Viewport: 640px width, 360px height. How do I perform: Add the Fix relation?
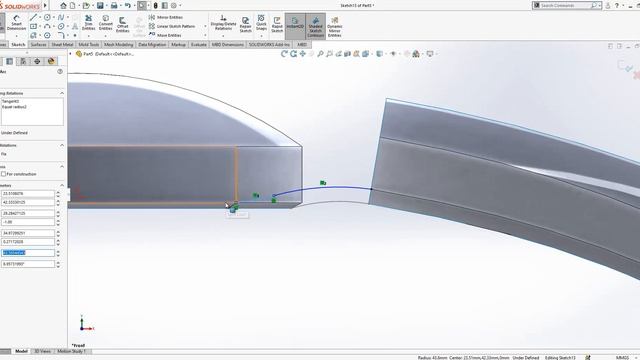point(3,154)
